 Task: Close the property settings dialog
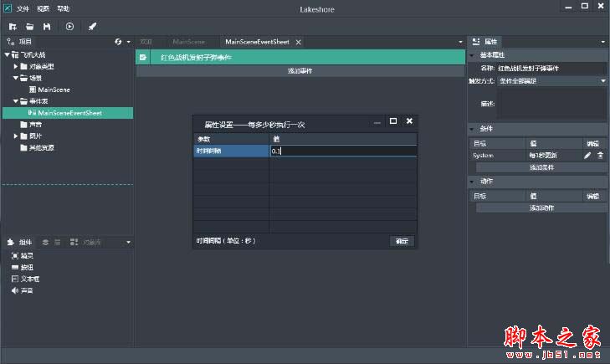[x=409, y=121]
